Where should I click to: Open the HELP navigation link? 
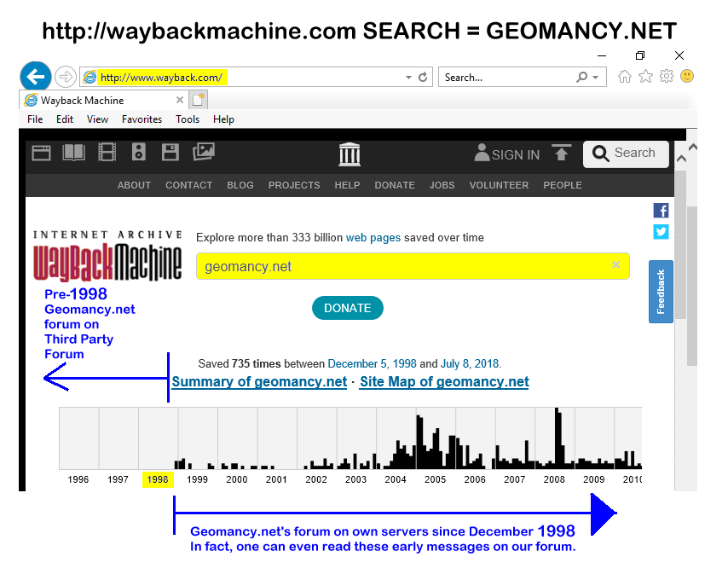tap(347, 185)
